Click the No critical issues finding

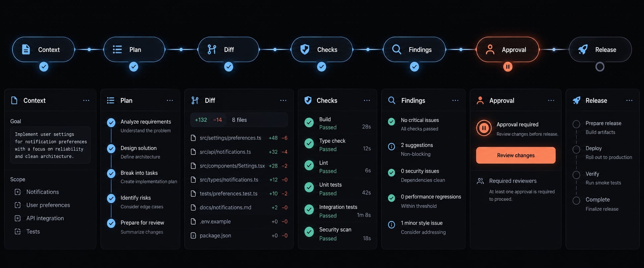pos(420,120)
